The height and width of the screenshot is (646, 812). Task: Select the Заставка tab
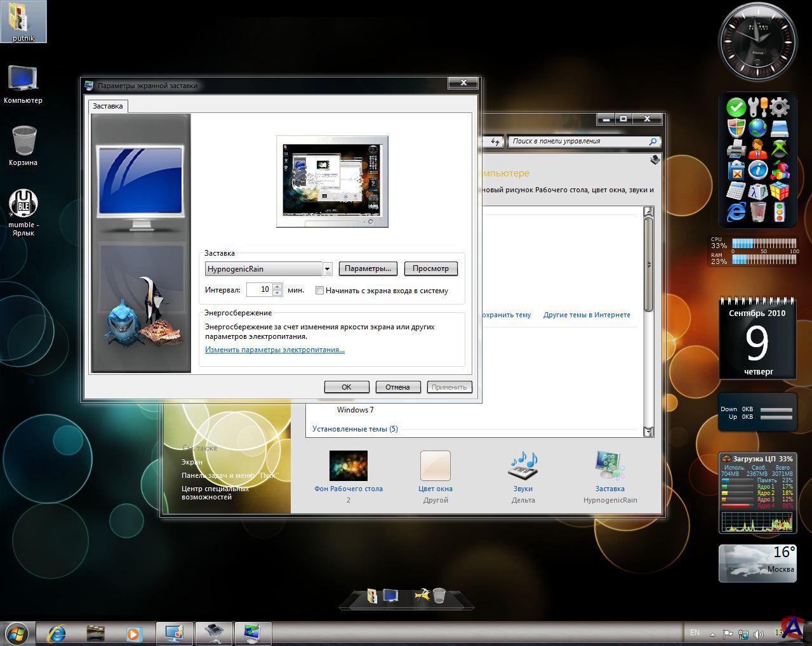click(108, 106)
